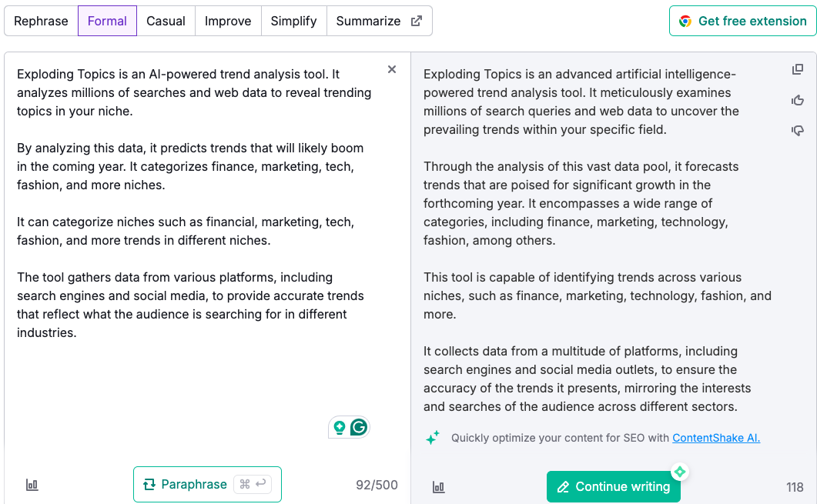The image size is (817, 504).
Task: View word statistics for the paraphrased output
Action: tap(438, 487)
